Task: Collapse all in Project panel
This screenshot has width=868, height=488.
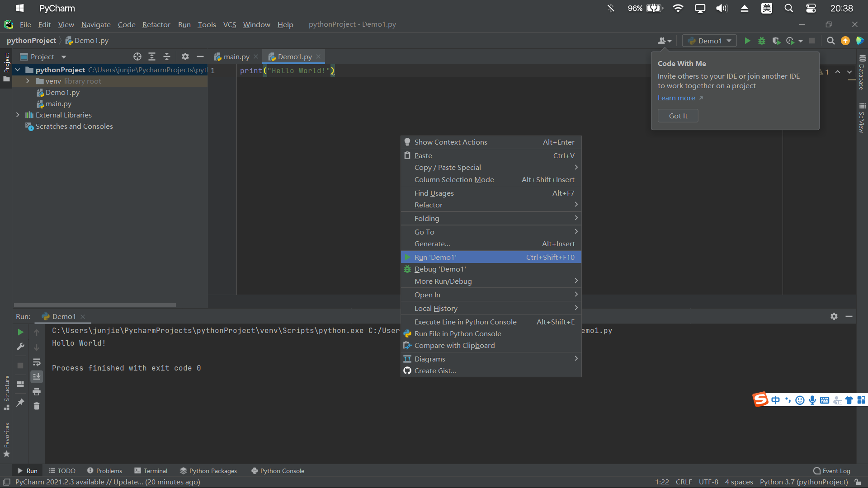Action: coord(167,56)
